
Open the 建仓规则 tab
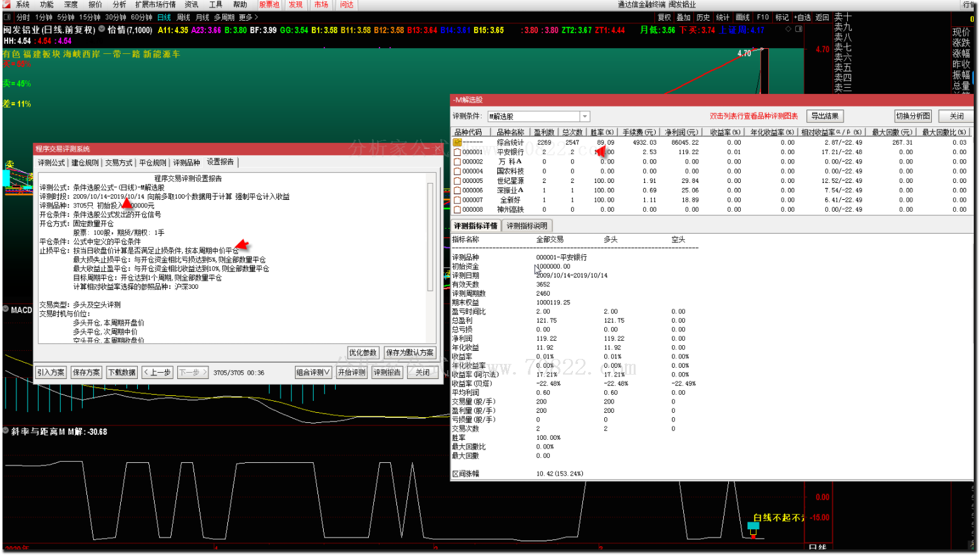coord(85,162)
